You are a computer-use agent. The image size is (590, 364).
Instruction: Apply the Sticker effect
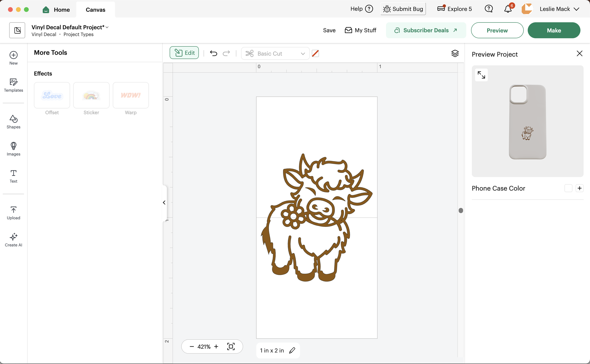(x=91, y=95)
